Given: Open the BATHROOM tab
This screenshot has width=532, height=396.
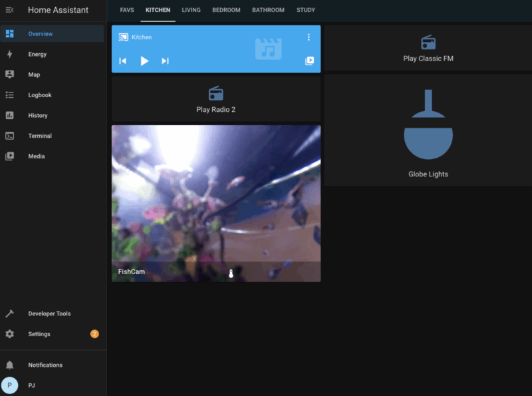Looking at the screenshot, I should [268, 10].
